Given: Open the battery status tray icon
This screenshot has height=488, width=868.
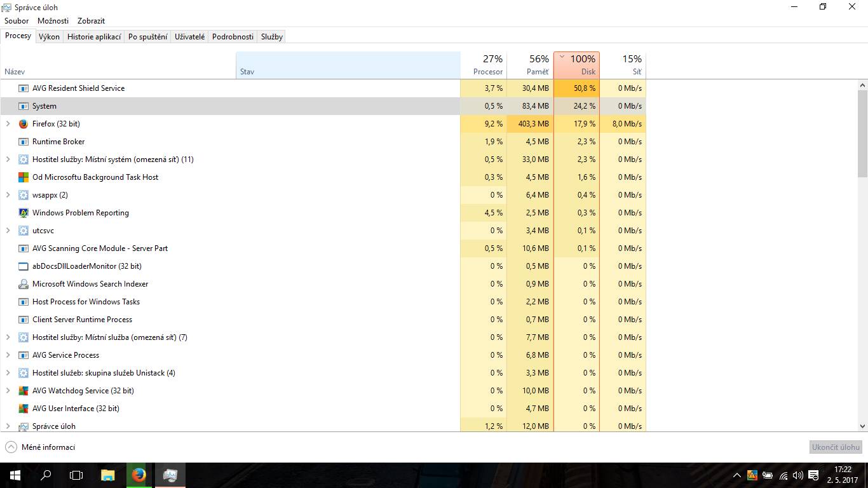Looking at the screenshot, I should 768,475.
